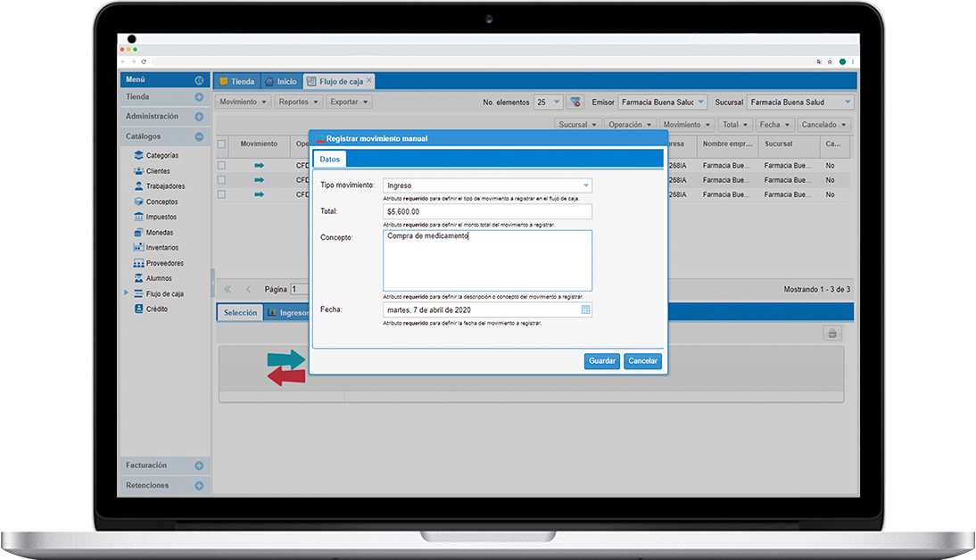Click the clear filter funnel icon
The width and height of the screenshot is (976, 560).
(x=575, y=103)
